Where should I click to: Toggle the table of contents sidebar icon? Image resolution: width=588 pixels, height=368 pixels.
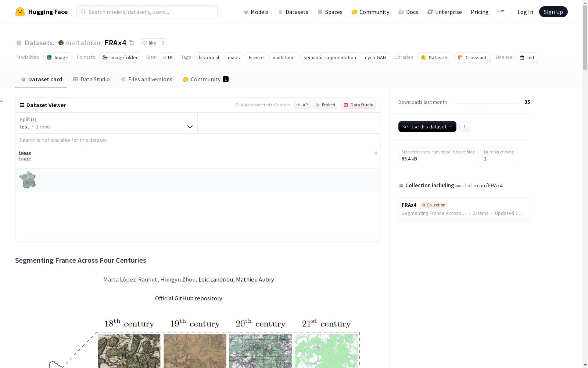coord(2,102)
